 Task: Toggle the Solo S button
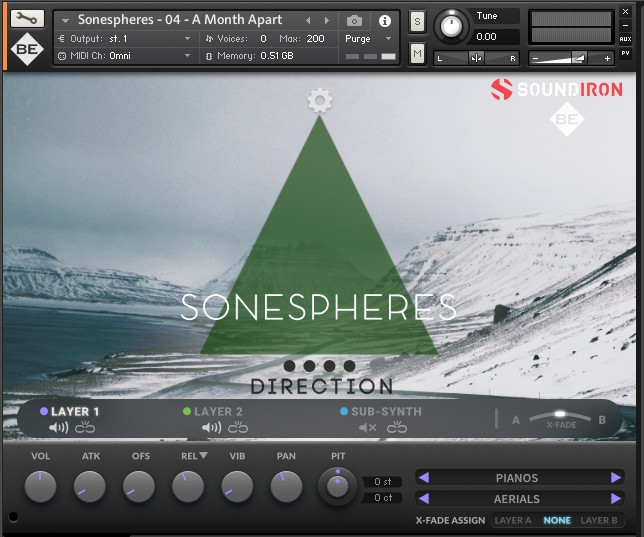pyautogui.click(x=417, y=21)
